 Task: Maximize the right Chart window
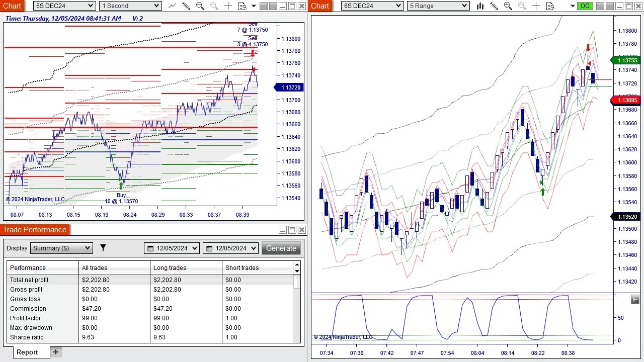click(x=628, y=6)
